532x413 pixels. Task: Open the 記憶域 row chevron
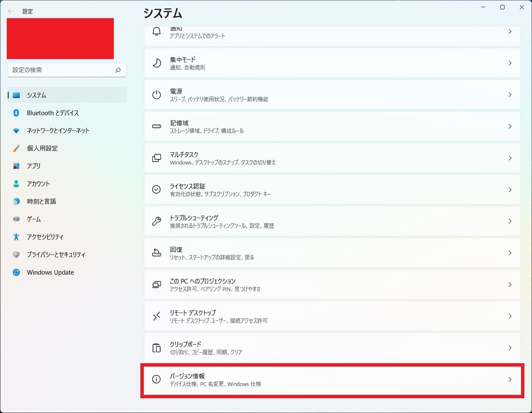click(x=510, y=126)
